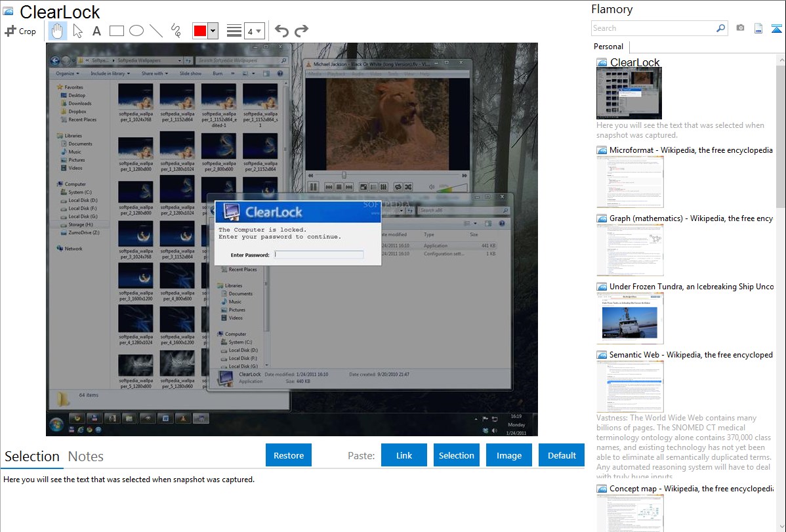Select the freehand scribble tool
The height and width of the screenshot is (532, 786).
(176, 31)
